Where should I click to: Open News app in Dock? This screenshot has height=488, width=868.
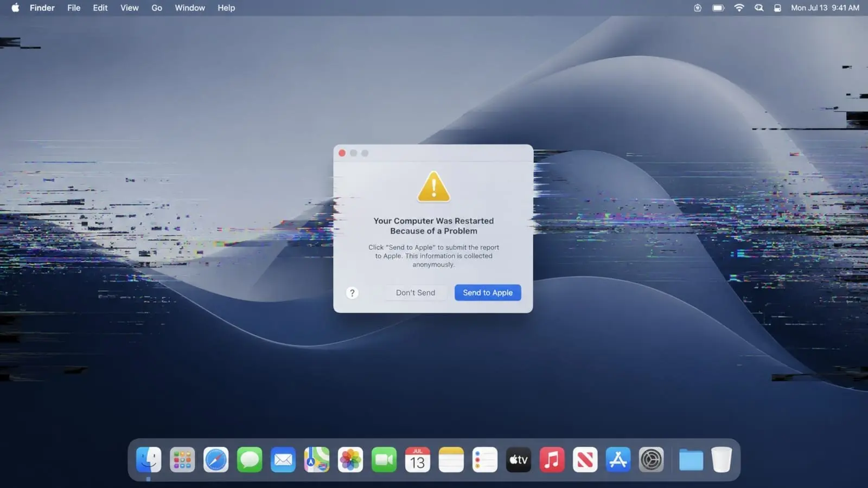point(585,460)
